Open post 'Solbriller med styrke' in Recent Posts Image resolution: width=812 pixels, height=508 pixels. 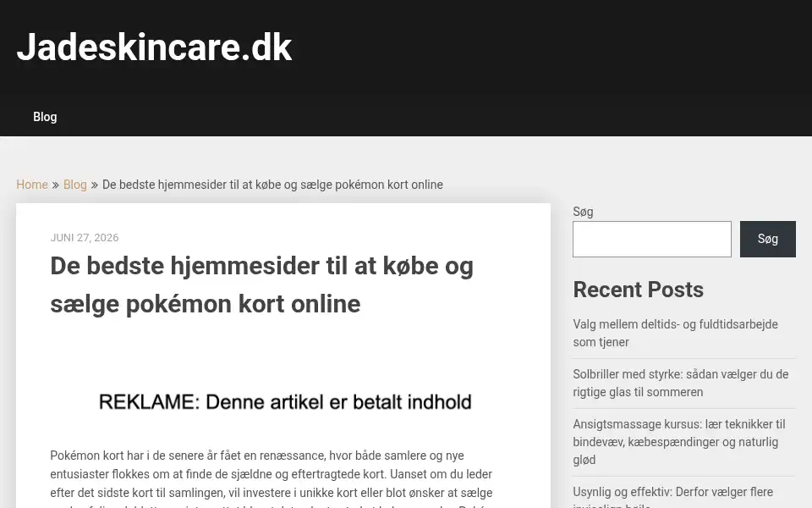click(x=680, y=383)
